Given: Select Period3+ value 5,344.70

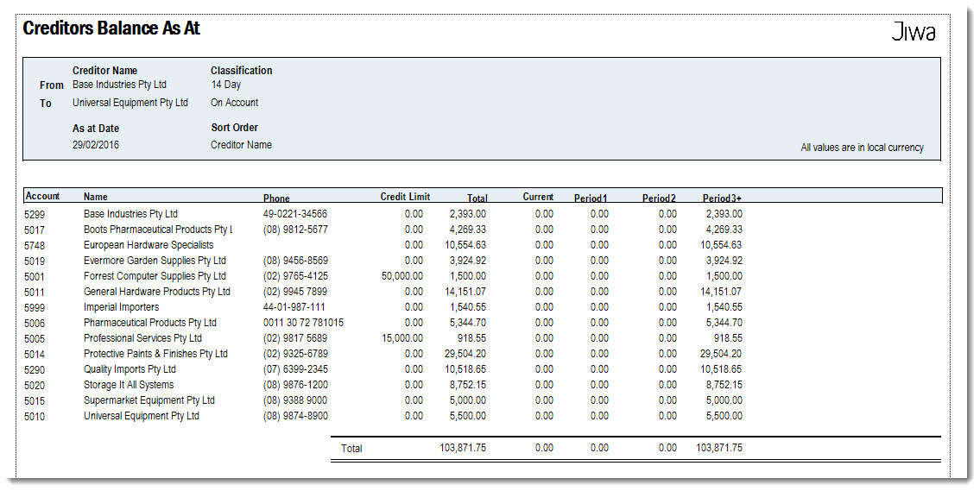Looking at the screenshot, I should coord(724,323).
